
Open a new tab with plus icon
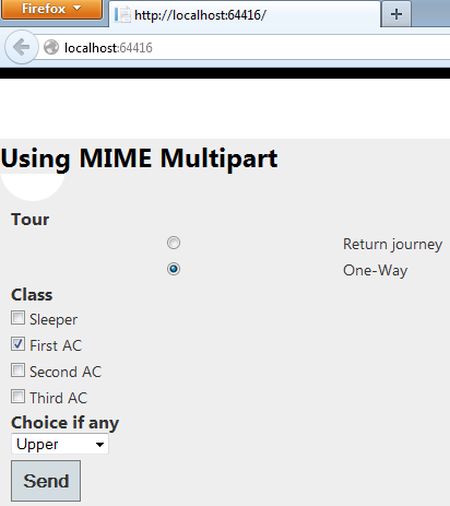point(396,14)
